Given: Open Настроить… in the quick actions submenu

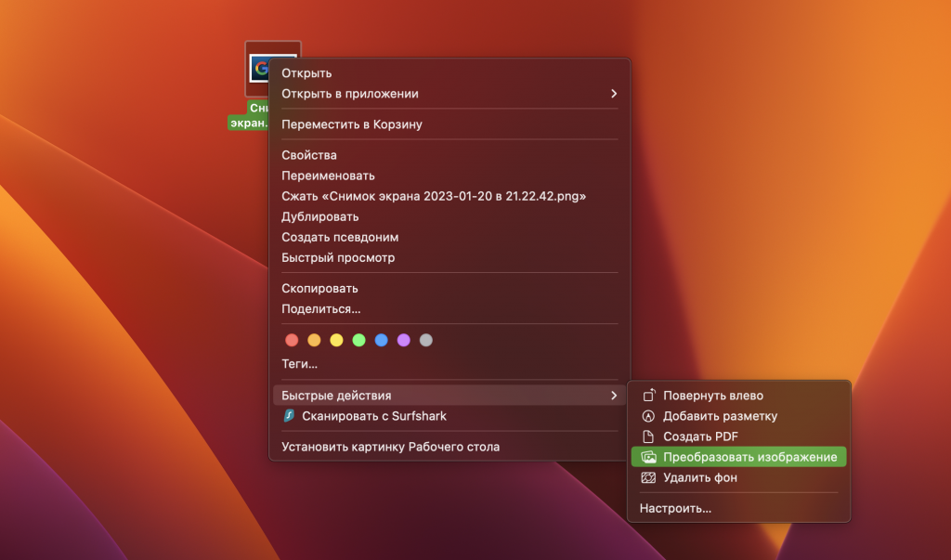Looking at the screenshot, I should pyautogui.click(x=738, y=508).
